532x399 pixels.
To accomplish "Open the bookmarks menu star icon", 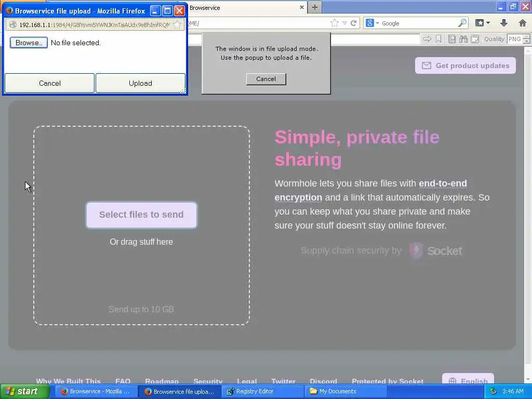I will click(x=480, y=23).
